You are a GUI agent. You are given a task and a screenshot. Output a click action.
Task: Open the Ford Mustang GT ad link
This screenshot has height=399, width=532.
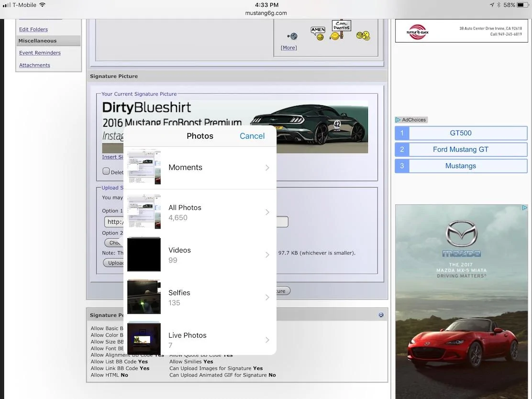tap(461, 149)
